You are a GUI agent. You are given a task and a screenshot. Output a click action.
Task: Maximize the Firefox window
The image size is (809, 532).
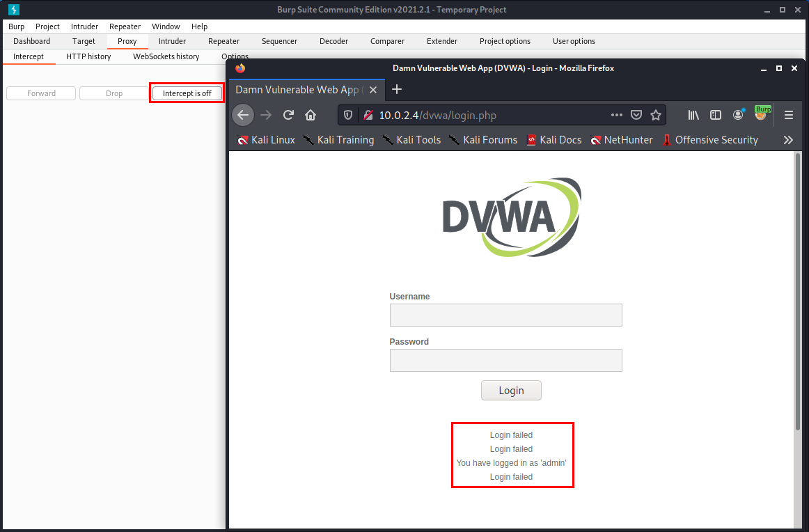[x=779, y=68]
